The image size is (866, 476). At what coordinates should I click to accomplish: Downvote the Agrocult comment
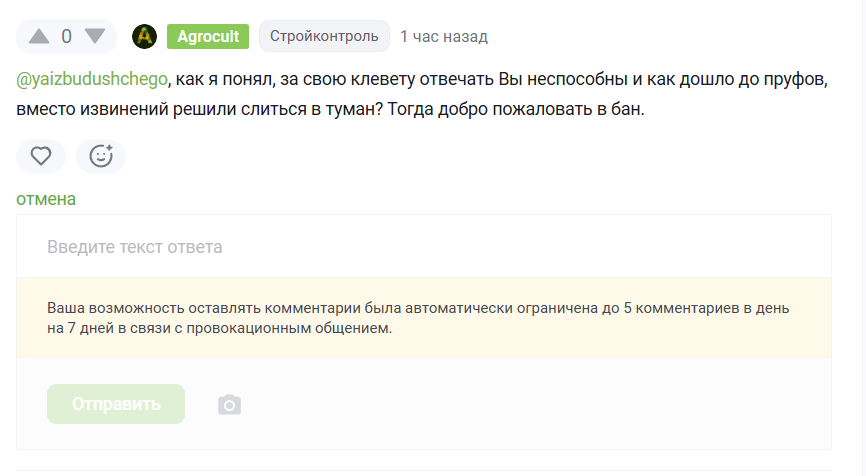94,37
